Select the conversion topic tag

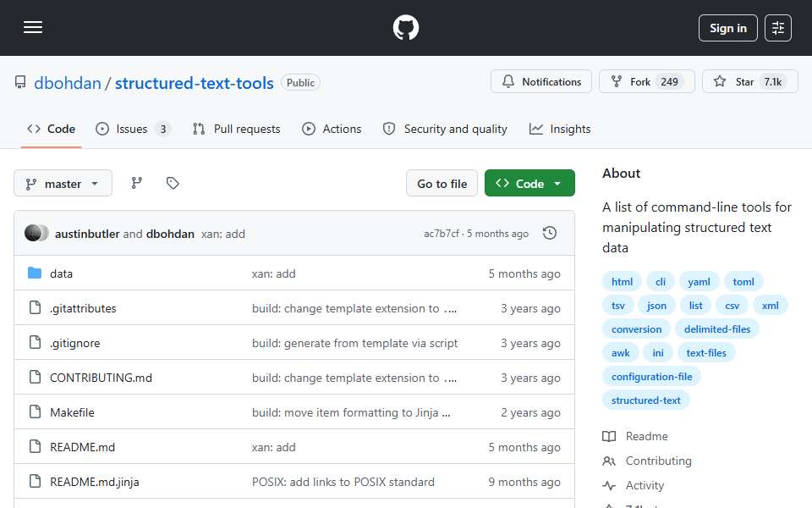636,329
